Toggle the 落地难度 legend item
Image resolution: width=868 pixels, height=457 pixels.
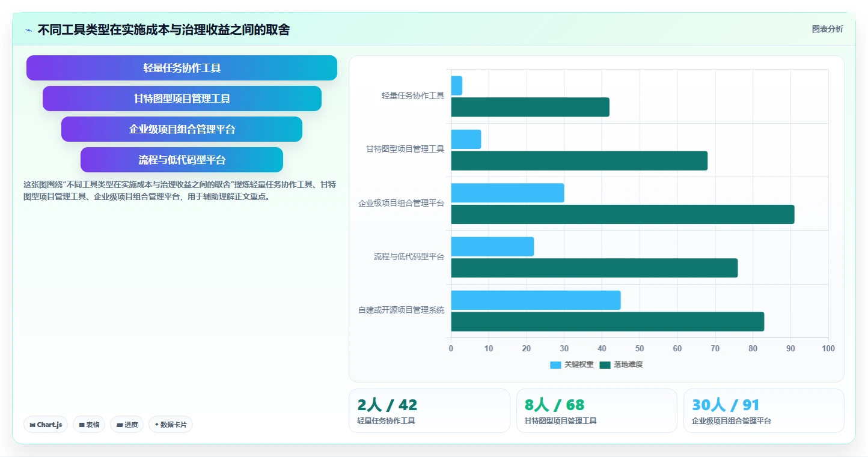622,365
